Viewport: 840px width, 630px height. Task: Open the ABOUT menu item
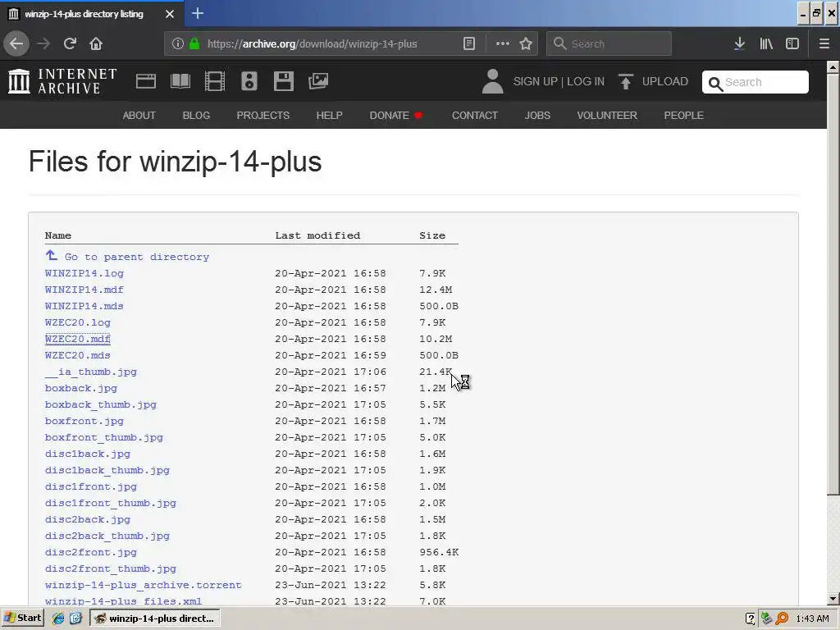point(139,115)
